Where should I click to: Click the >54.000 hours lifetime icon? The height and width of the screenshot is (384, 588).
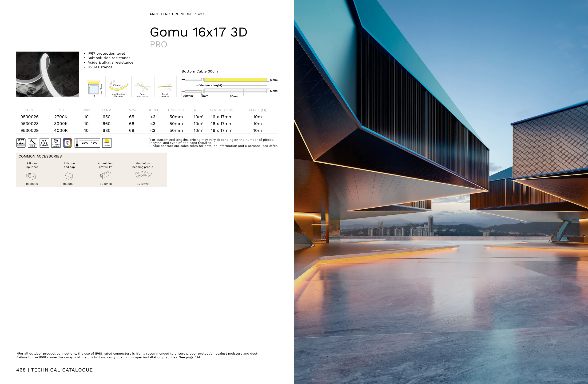click(56, 143)
